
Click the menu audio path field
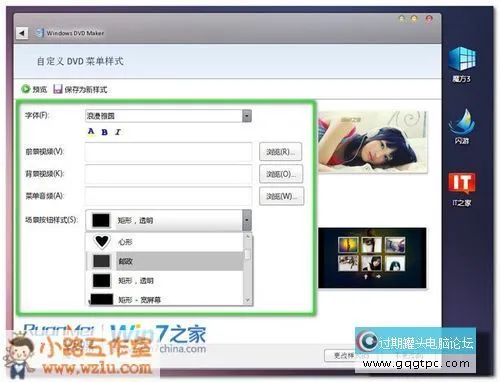pos(168,196)
